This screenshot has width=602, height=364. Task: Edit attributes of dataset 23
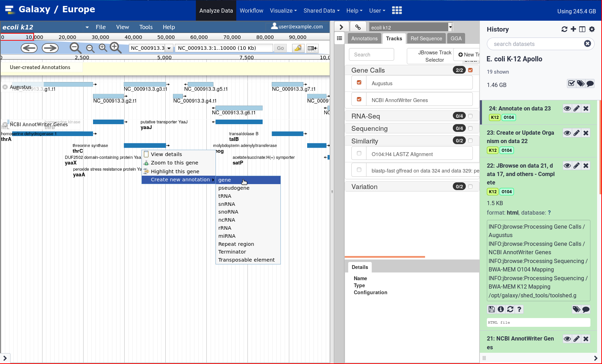[x=576, y=133]
